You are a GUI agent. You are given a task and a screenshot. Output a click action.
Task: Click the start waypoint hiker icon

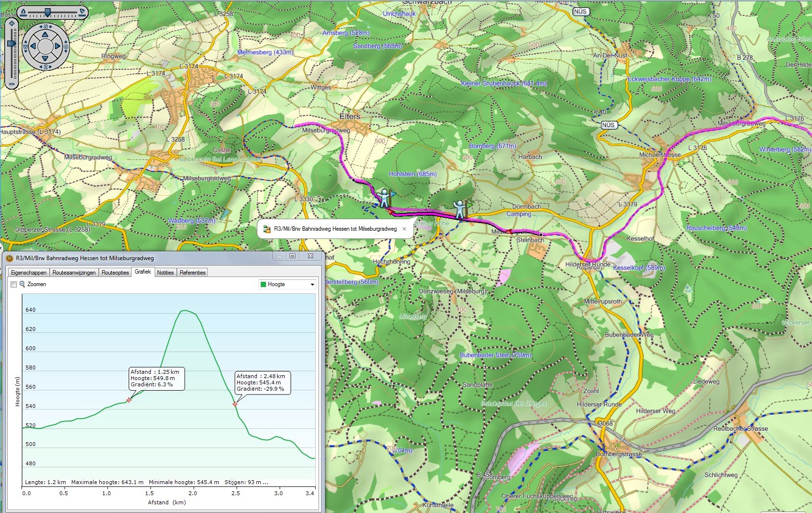[x=385, y=198]
